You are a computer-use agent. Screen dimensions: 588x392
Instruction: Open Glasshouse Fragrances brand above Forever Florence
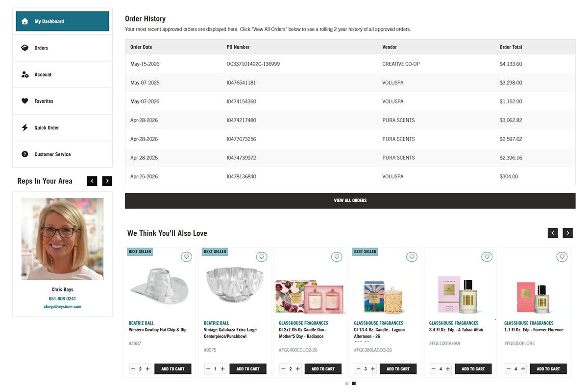click(529, 323)
